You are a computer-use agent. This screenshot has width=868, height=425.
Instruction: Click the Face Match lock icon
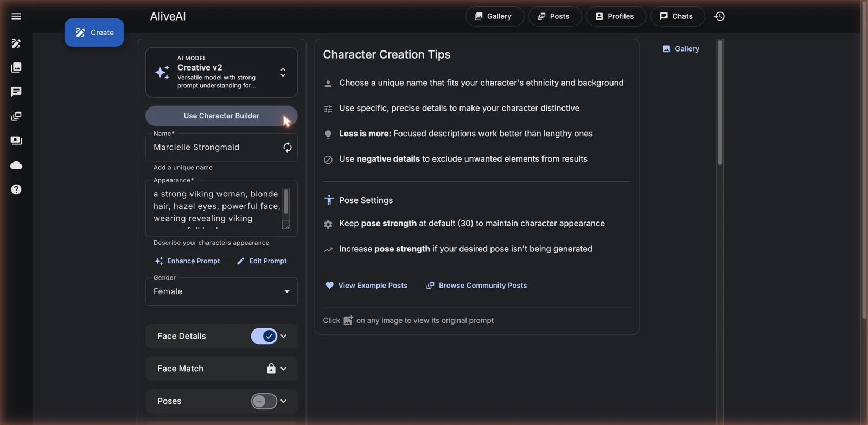(x=271, y=369)
